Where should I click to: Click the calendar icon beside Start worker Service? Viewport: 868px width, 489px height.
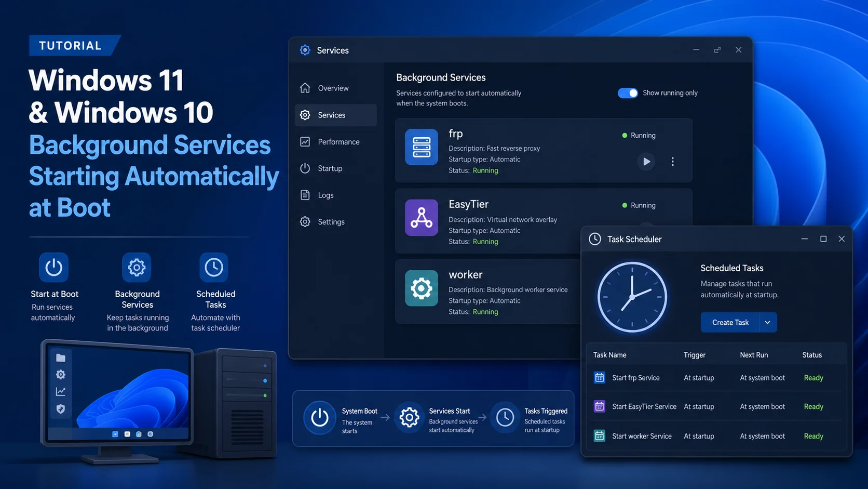pyautogui.click(x=600, y=436)
